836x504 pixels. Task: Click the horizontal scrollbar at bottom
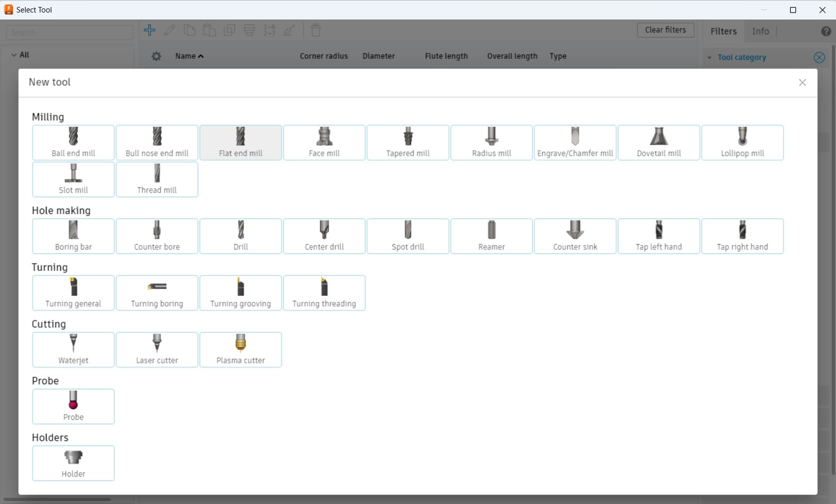(57, 499)
